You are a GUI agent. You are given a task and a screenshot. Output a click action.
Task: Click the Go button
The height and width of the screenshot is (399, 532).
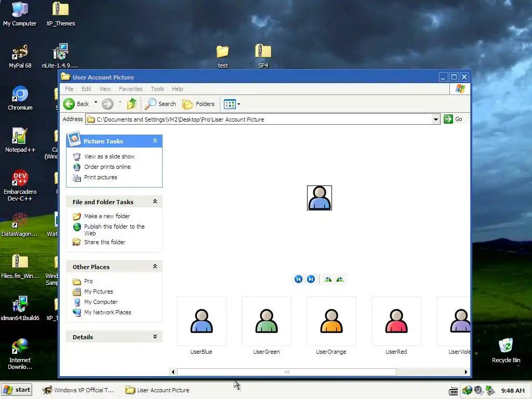tap(453, 119)
